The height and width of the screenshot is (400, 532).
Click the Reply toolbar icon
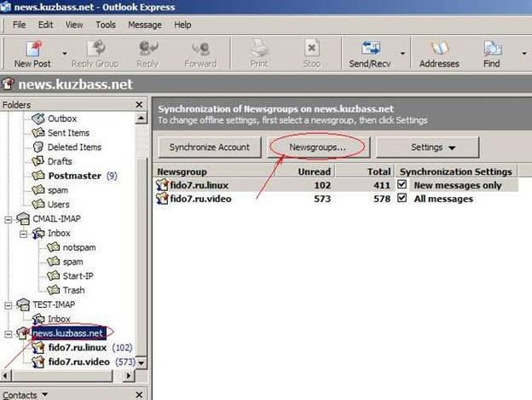click(x=148, y=48)
